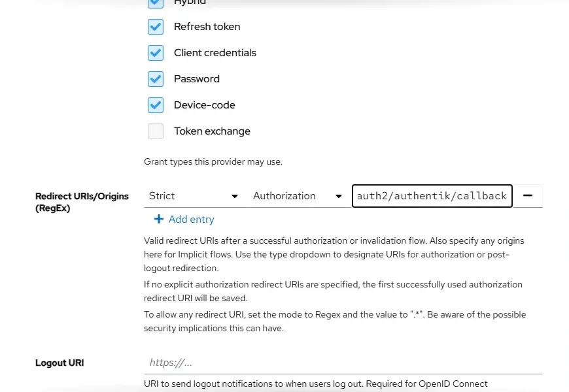Uncheck the Password grant type checkbox
The width and height of the screenshot is (569, 392).
click(x=155, y=79)
